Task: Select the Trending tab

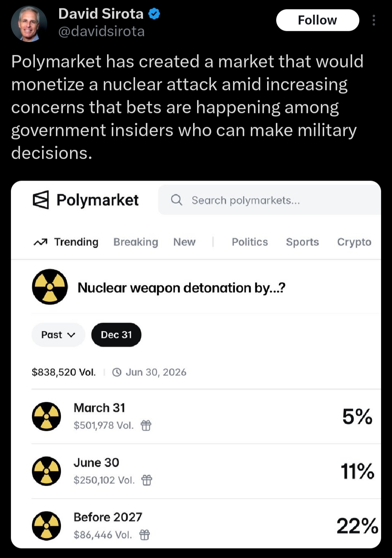Action: click(66, 242)
